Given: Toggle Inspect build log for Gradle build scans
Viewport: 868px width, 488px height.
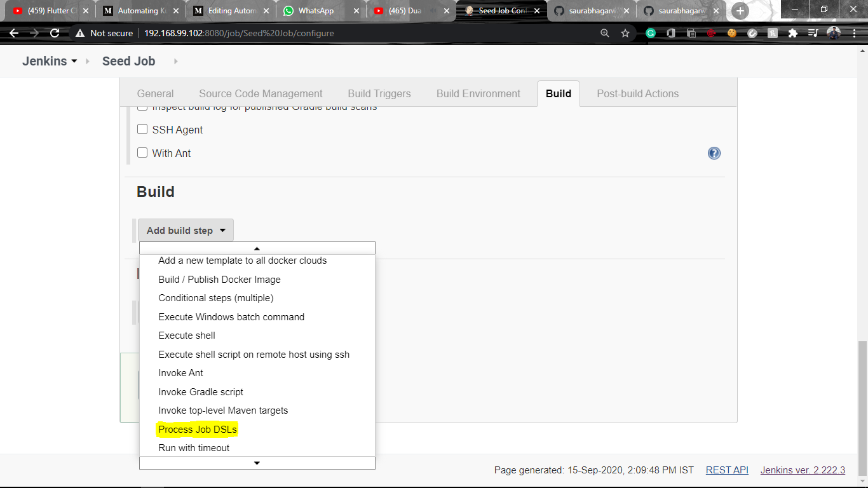Looking at the screenshot, I should pyautogui.click(x=142, y=105).
